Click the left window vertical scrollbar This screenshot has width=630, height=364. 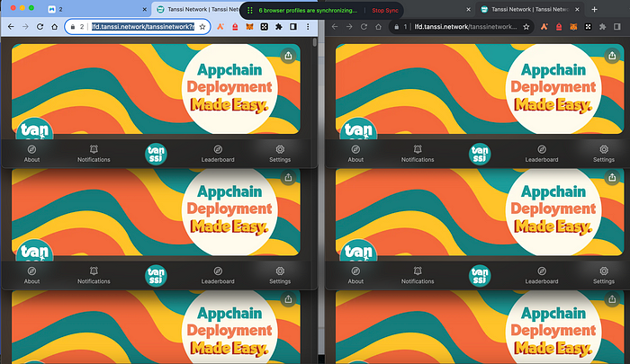[315, 41]
